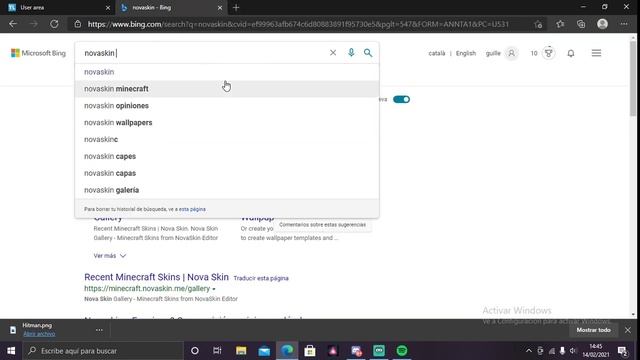Start voice search with the microphone icon
640x360 pixels.
pyautogui.click(x=351, y=53)
